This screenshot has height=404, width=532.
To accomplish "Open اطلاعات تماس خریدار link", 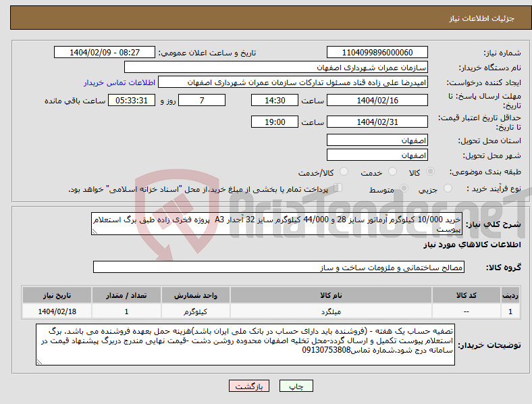I will 119,82.
